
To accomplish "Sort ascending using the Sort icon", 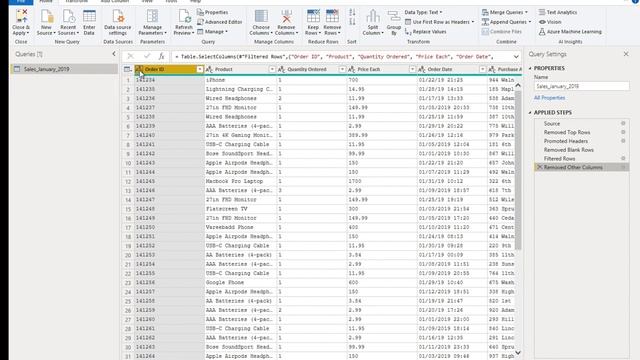I will pyautogui.click(x=352, y=13).
